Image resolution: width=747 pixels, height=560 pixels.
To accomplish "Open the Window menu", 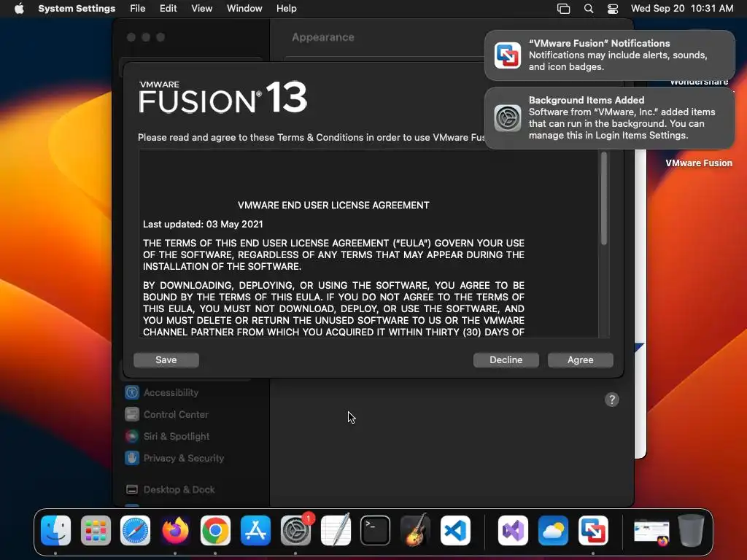I will [244, 9].
